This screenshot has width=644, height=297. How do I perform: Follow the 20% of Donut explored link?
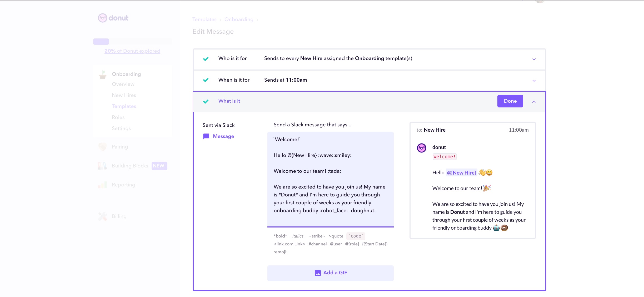click(132, 51)
